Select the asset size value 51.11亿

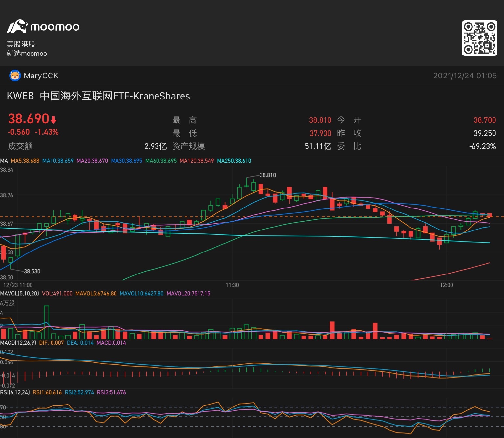[318, 146]
